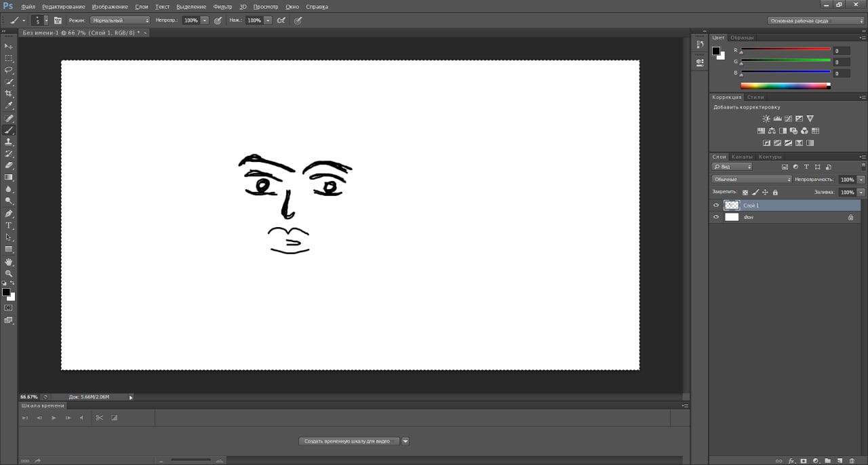Delete layer using trash icon

click(852, 461)
